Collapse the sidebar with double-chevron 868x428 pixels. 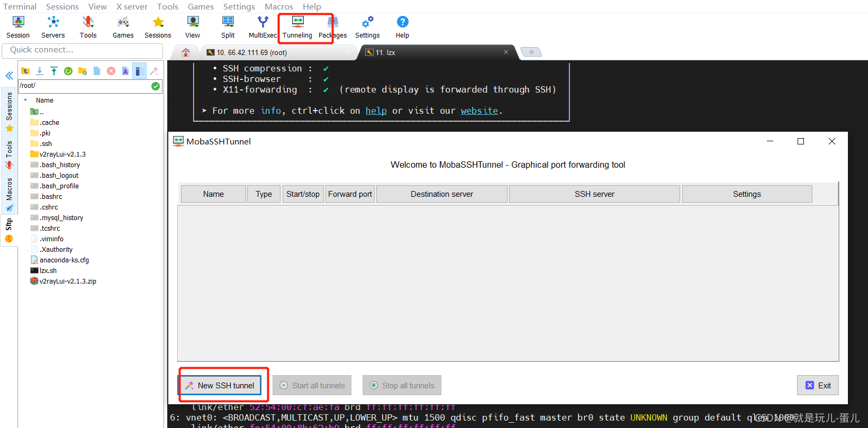[x=9, y=76]
